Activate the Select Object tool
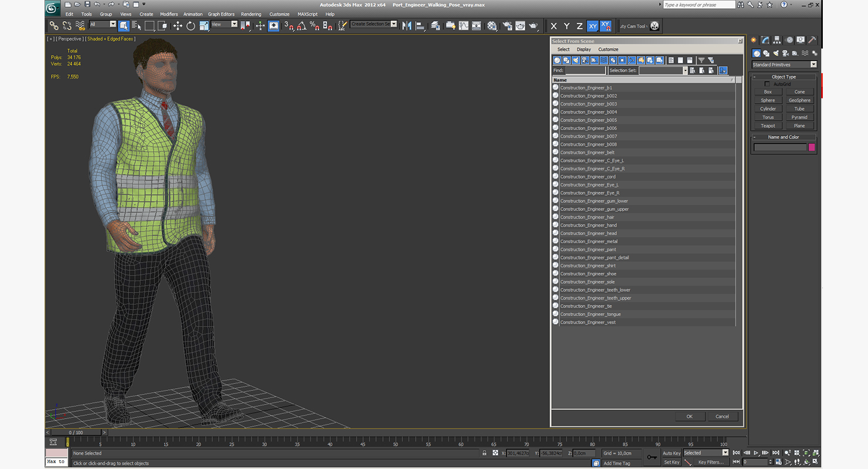The height and width of the screenshot is (469, 868). pos(124,26)
